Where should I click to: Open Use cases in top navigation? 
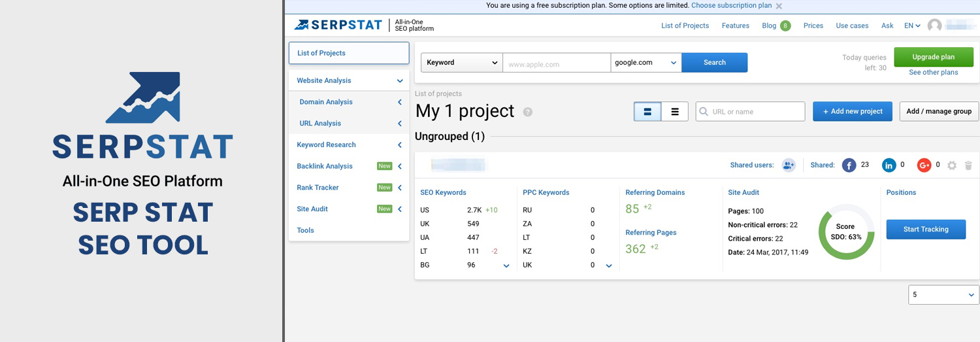[x=852, y=26]
